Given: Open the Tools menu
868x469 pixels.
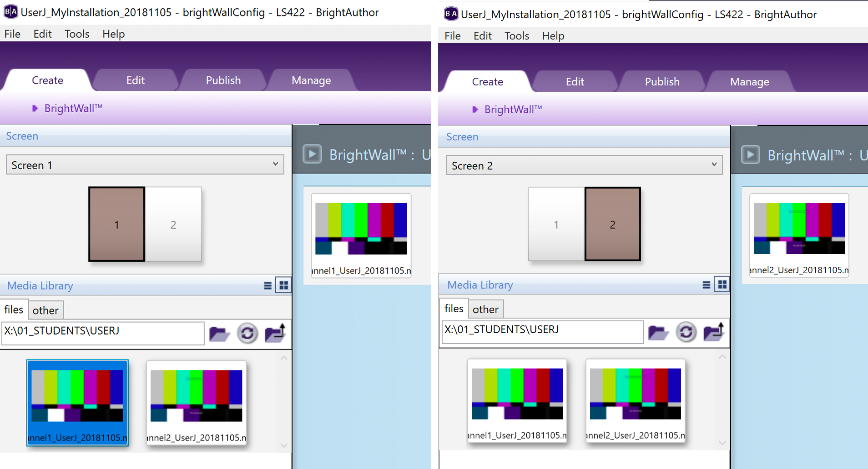Looking at the screenshot, I should 76,34.
